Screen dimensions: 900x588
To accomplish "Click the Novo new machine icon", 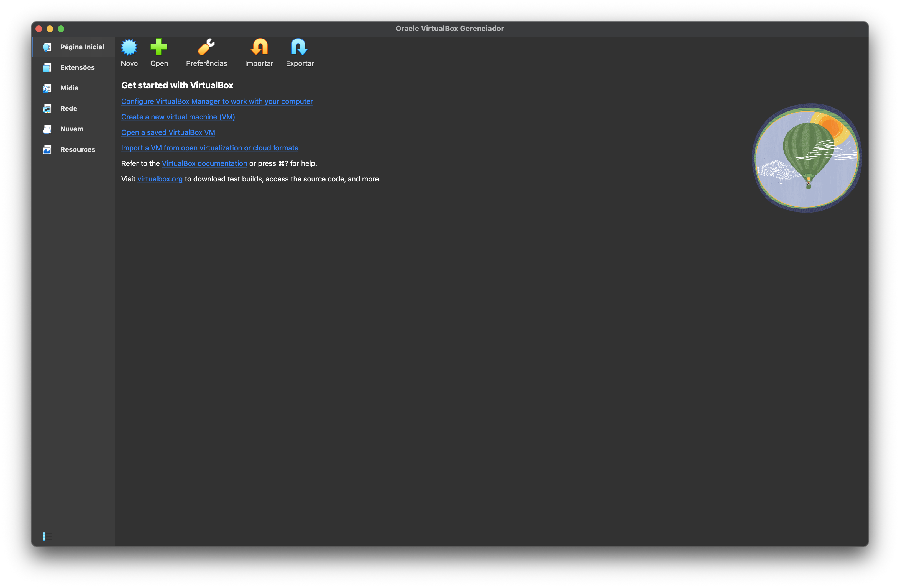I will (129, 48).
